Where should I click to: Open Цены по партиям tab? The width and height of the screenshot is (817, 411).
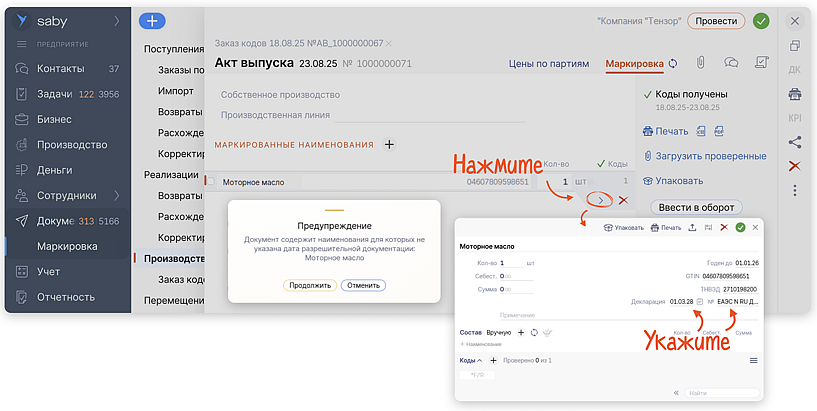point(549,64)
